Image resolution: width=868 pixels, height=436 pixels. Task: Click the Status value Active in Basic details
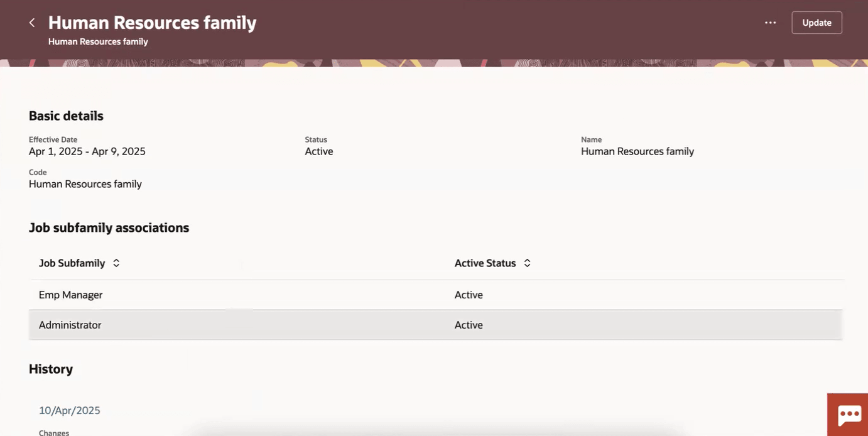pyautogui.click(x=319, y=151)
